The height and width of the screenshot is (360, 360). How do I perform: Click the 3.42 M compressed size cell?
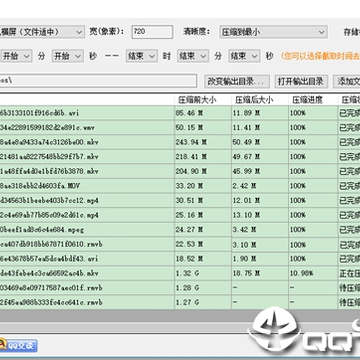pos(260,230)
